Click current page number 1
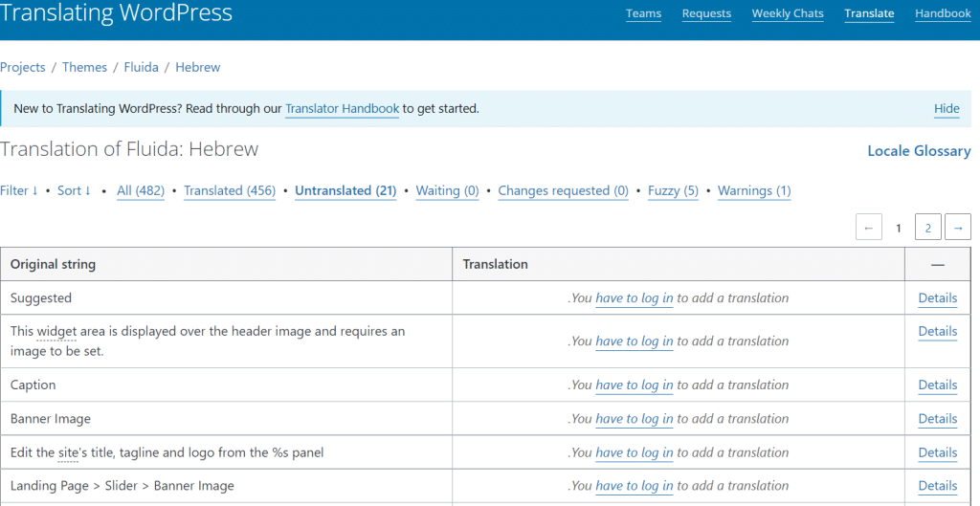 coord(898,228)
